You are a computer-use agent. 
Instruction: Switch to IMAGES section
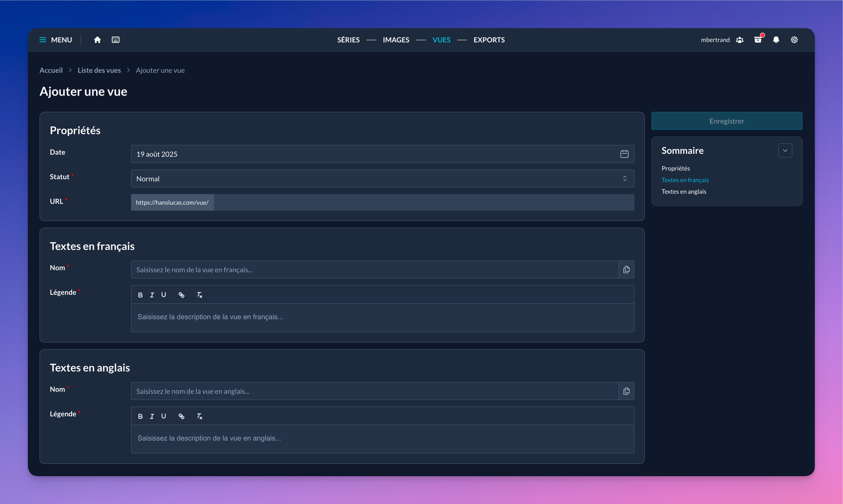396,40
